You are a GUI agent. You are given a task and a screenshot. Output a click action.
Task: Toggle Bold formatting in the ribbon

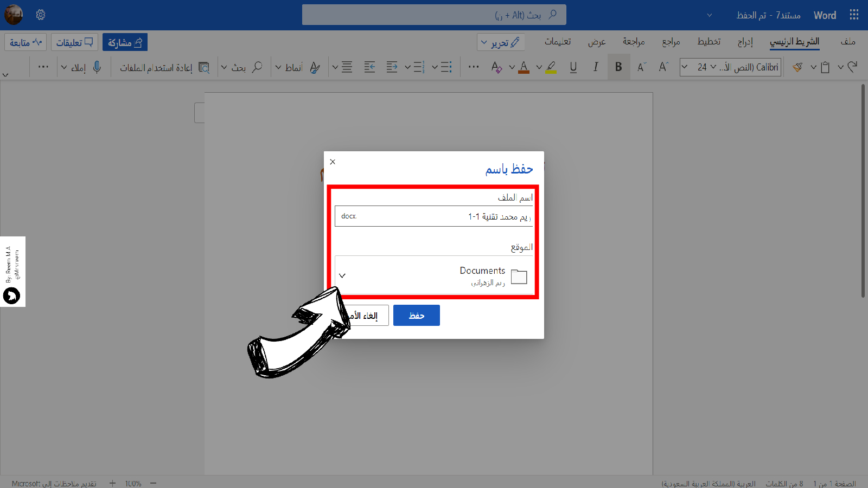click(618, 67)
